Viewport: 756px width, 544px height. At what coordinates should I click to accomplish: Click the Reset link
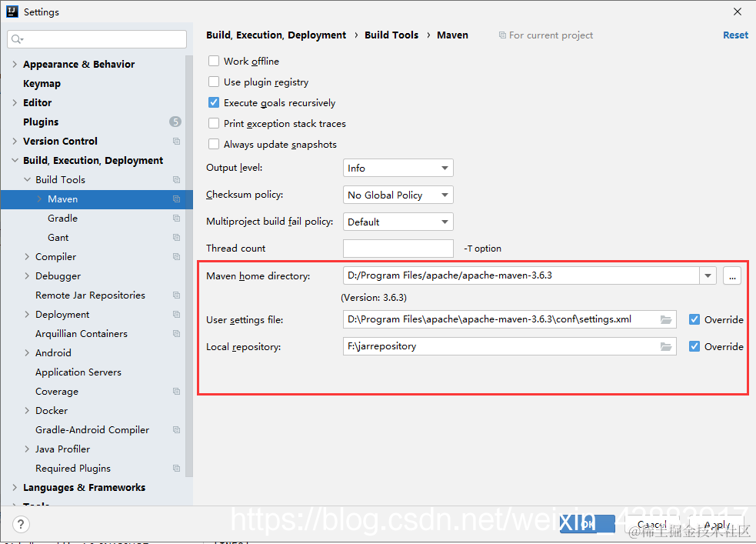click(x=735, y=35)
